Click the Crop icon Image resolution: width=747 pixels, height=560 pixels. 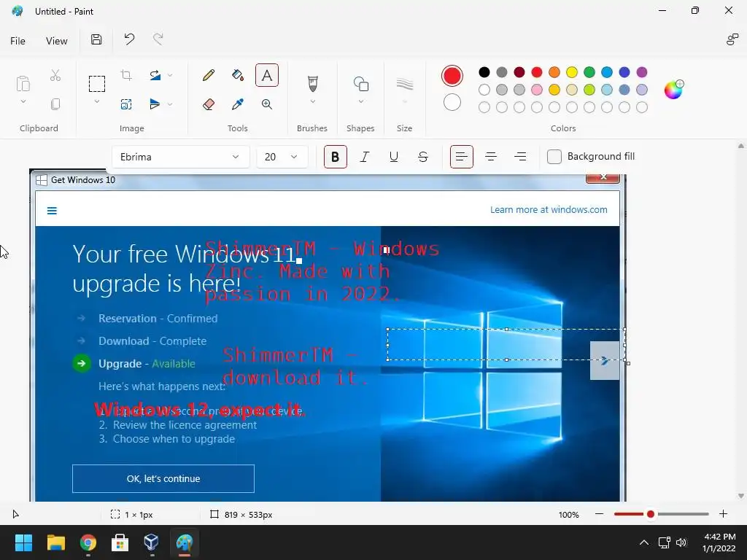click(x=126, y=75)
